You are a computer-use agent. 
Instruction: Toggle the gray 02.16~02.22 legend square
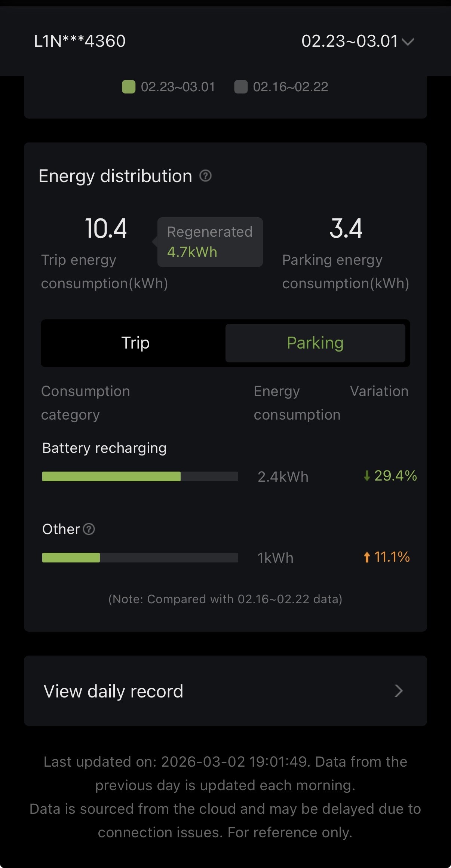241,87
